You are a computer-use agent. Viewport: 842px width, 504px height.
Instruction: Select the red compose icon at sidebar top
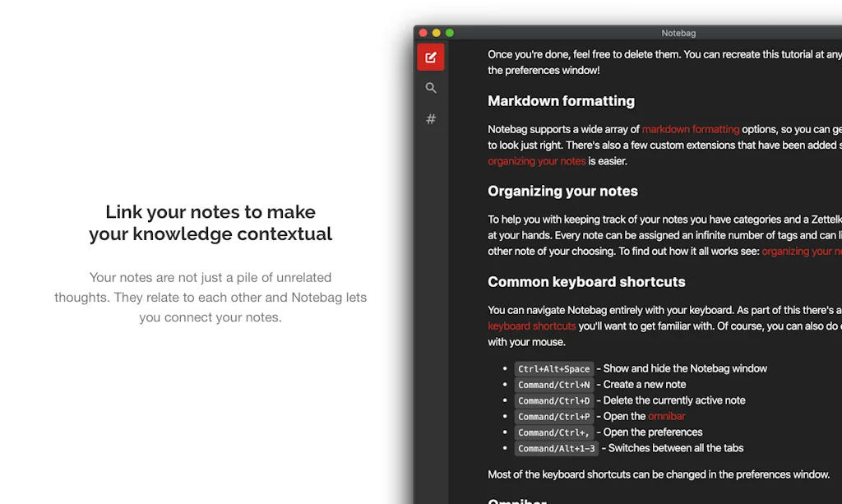click(431, 57)
